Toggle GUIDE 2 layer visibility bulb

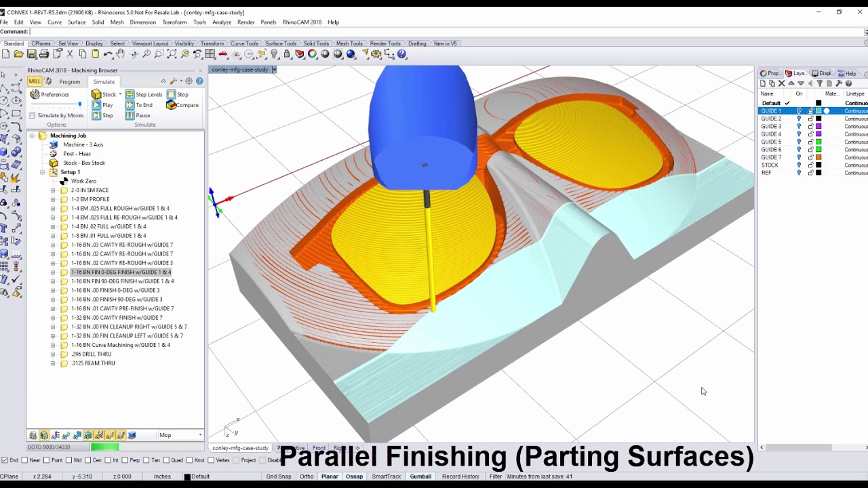point(799,119)
